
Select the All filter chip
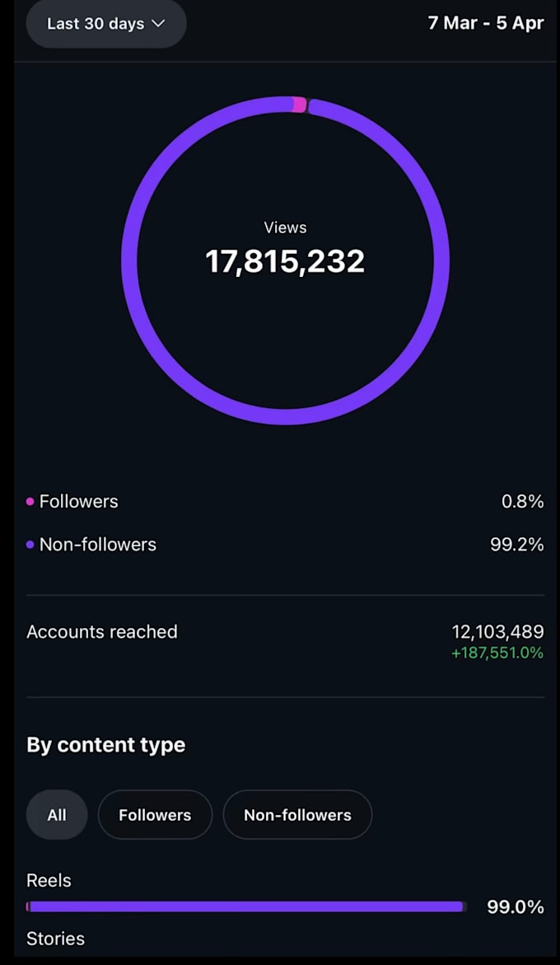(57, 815)
